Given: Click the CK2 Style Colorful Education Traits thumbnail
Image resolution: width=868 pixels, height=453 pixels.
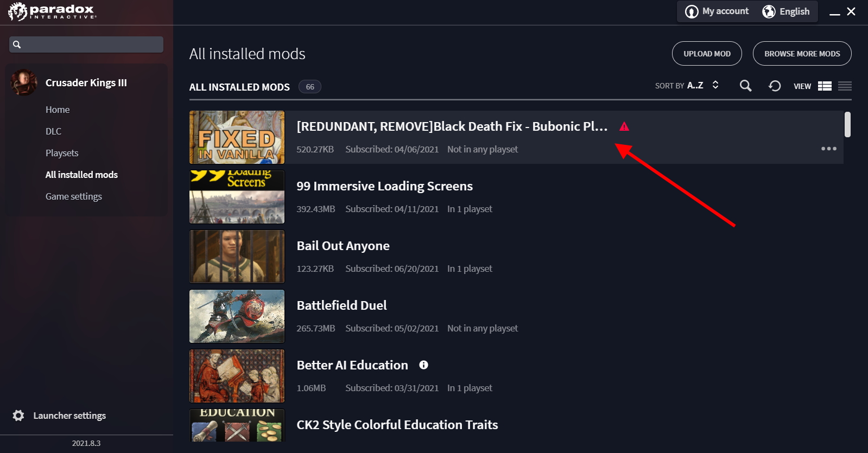Looking at the screenshot, I should point(237,425).
